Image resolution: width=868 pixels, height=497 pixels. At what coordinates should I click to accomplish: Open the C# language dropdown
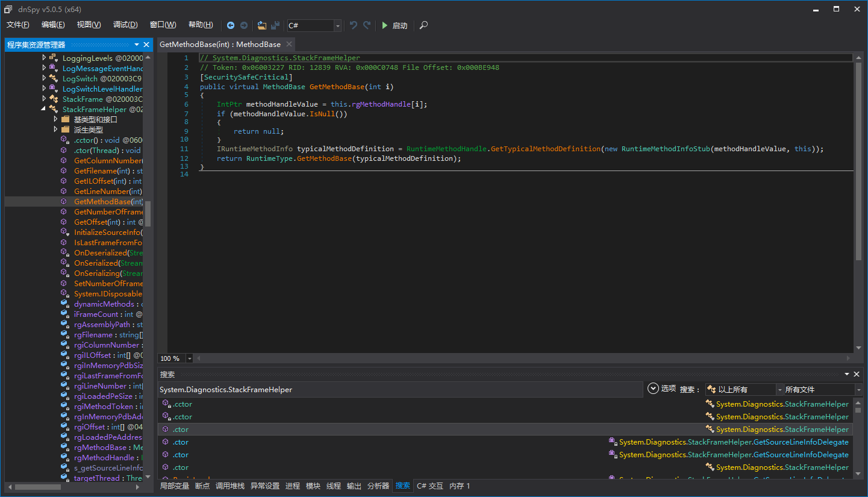pos(337,25)
